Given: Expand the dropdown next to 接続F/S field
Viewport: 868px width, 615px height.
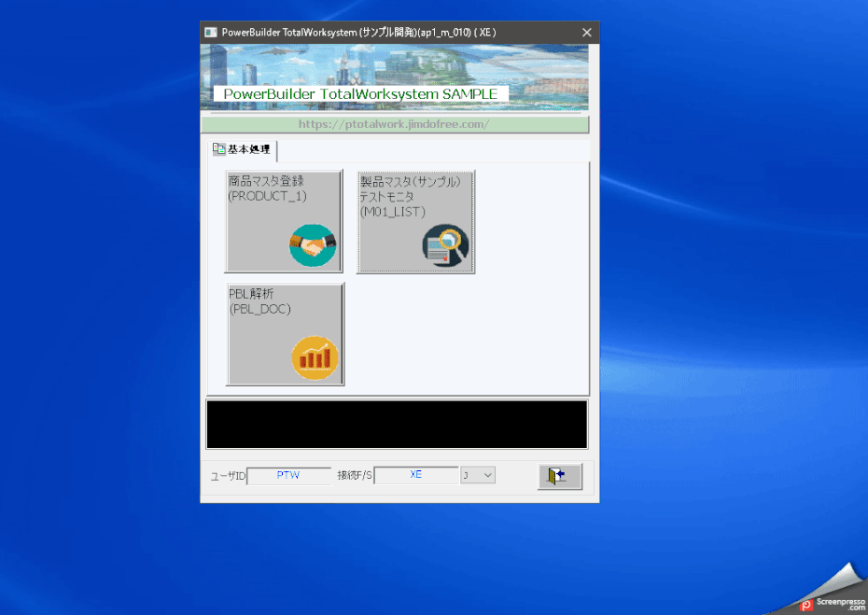Looking at the screenshot, I should [x=489, y=475].
